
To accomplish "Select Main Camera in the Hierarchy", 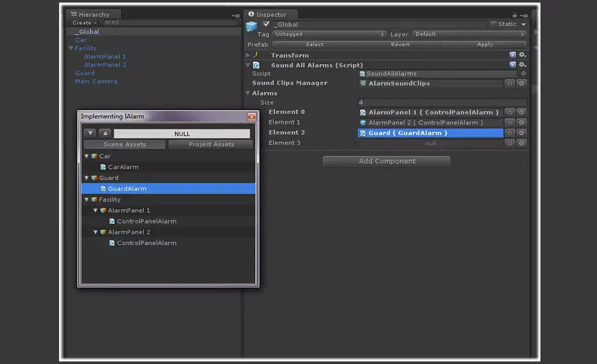I will pyautogui.click(x=96, y=82).
